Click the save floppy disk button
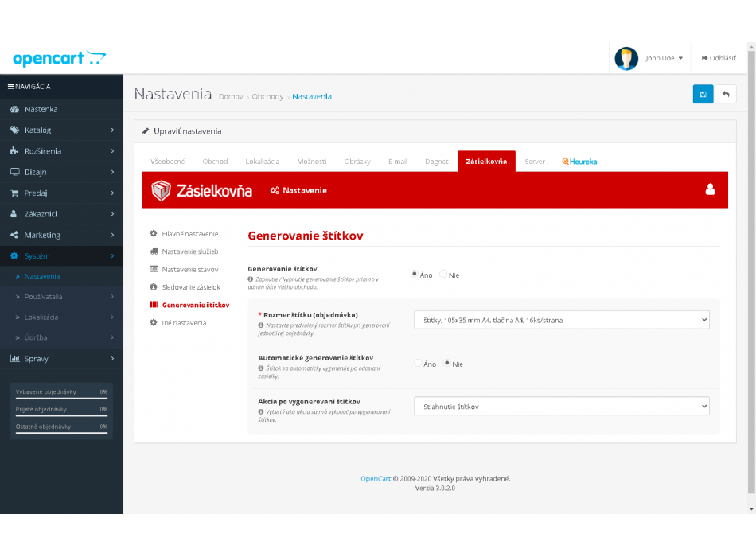This screenshot has width=756, height=557. (x=703, y=94)
